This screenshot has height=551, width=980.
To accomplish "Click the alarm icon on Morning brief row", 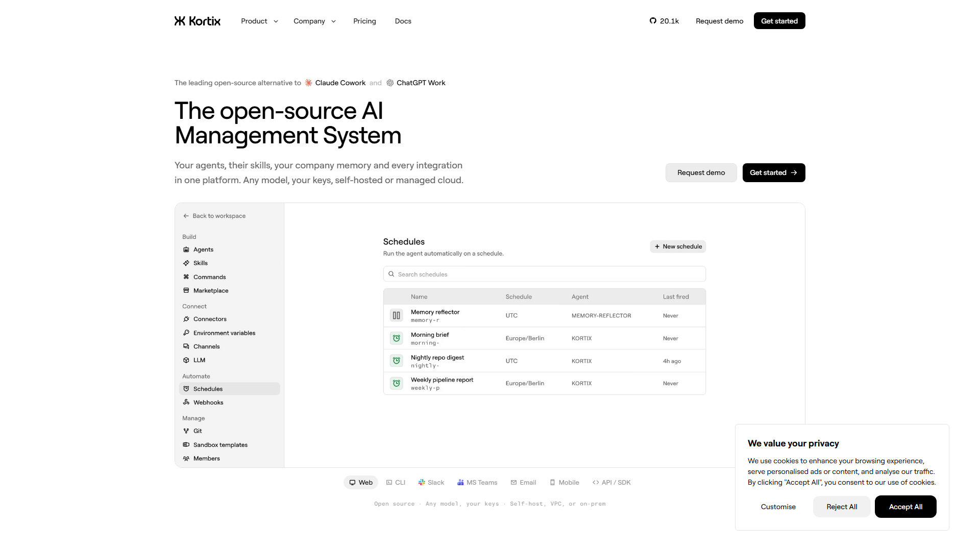I will pyautogui.click(x=397, y=338).
